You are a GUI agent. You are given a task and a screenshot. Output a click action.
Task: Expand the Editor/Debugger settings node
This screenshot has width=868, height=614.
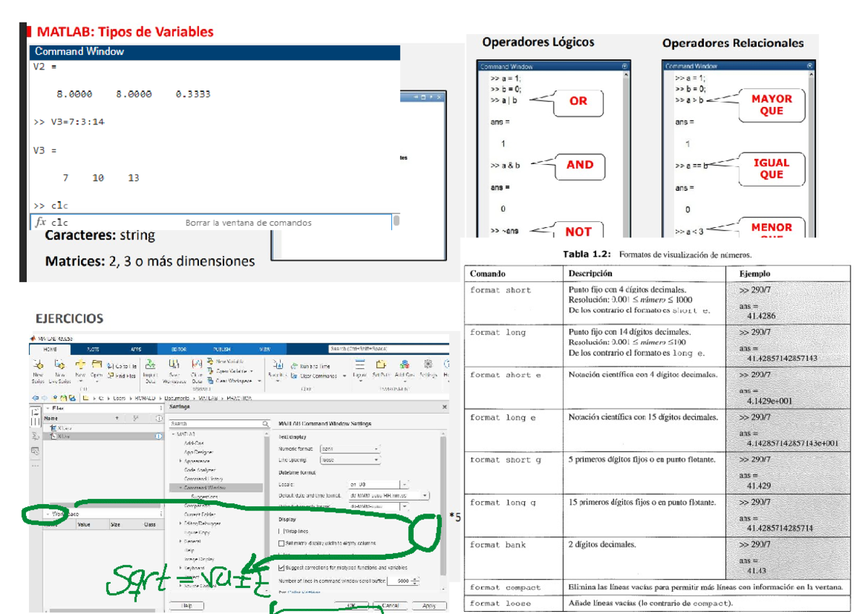(181, 523)
